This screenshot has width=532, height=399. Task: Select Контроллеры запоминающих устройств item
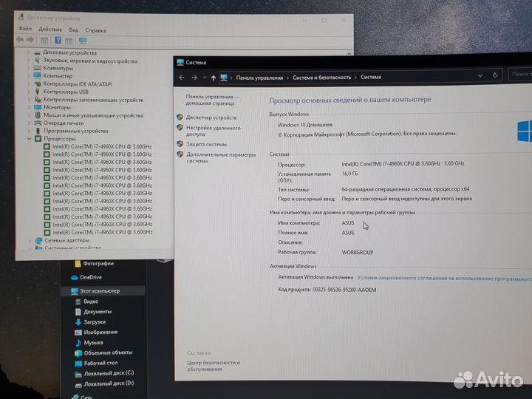[x=93, y=100]
